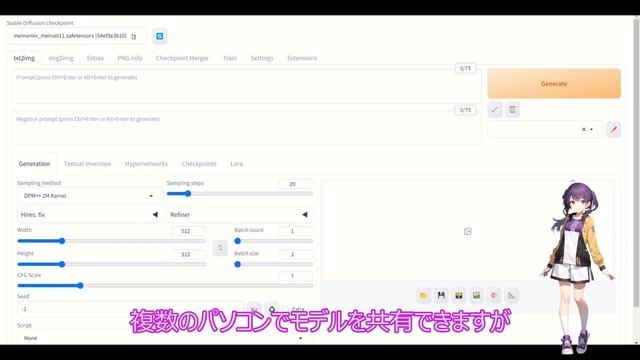Select the Hypernetworks sub-tab

pyautogui.click(x=146, y=164)
